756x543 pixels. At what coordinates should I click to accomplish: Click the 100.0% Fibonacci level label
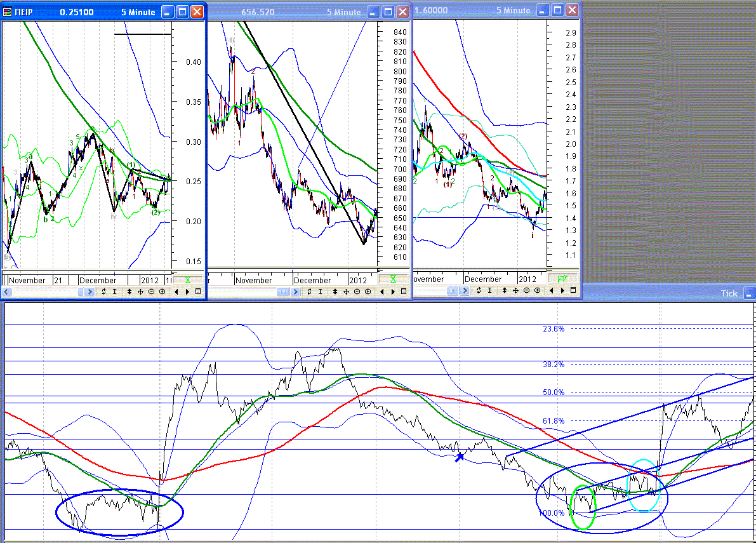(x=552, y=513)
